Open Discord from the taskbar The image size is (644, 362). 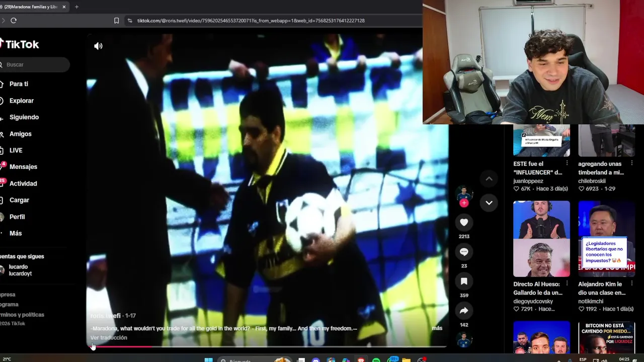315,360
